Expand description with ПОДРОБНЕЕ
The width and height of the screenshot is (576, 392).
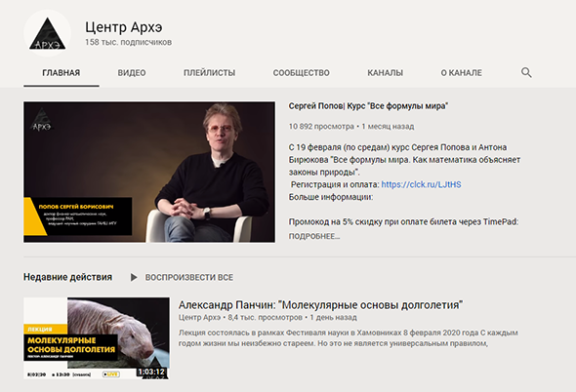[314, 236]
